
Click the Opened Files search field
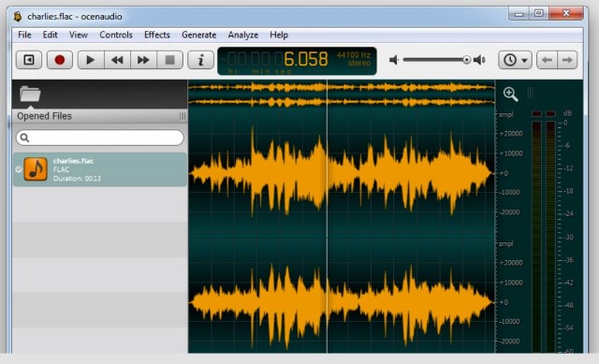pos(100,138)
